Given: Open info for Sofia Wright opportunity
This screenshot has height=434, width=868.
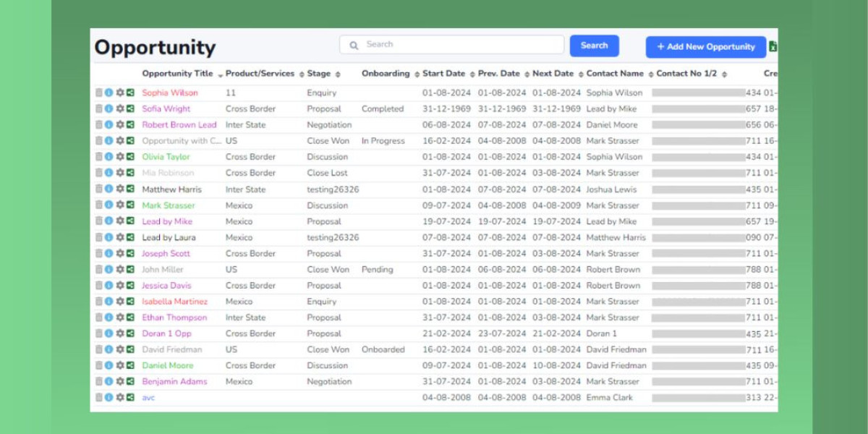Looking at the screenshot, I should coord(109,109).
